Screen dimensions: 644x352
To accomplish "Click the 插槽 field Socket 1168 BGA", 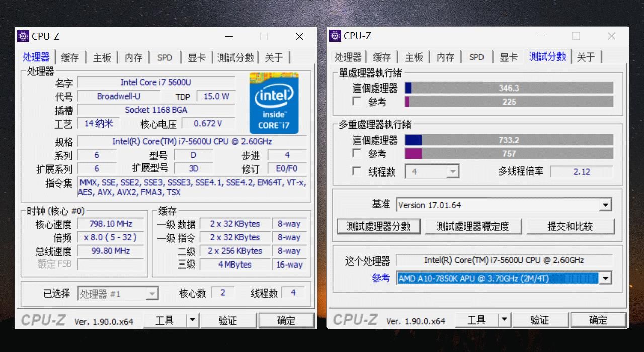I will click(156, 110).
